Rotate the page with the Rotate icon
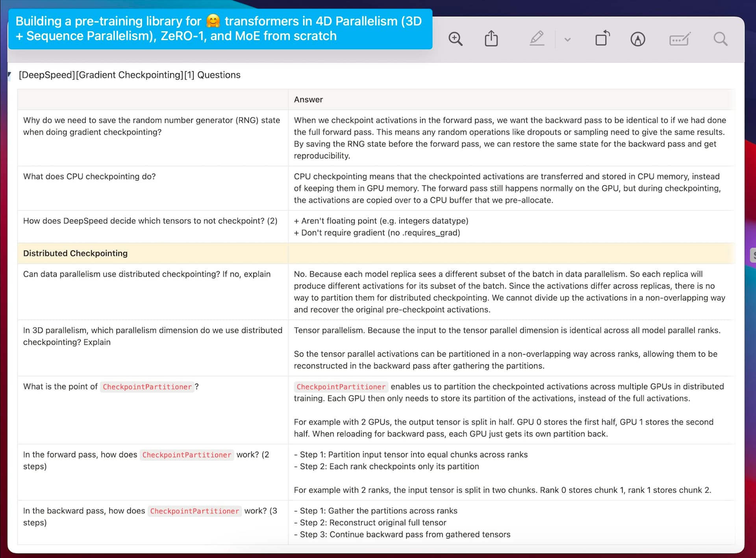Screen dimensions: 756x558 click(602, 39)
